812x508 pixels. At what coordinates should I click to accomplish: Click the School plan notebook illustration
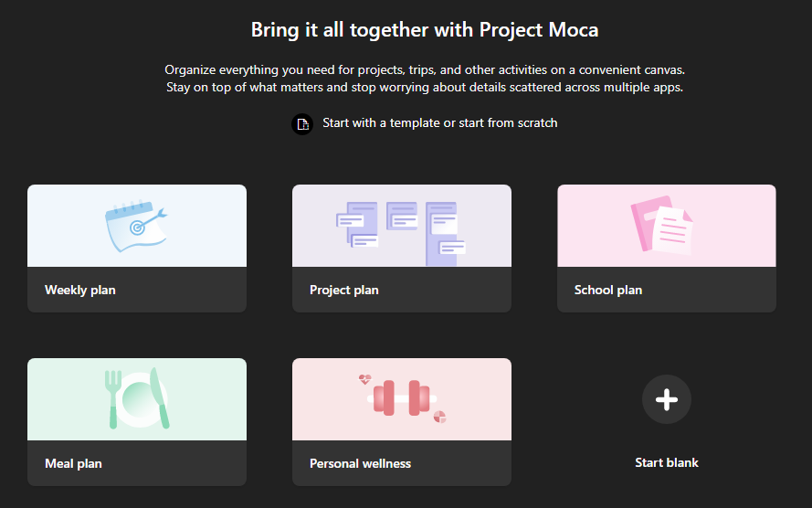pyautogui.click(x=666, y=226)
